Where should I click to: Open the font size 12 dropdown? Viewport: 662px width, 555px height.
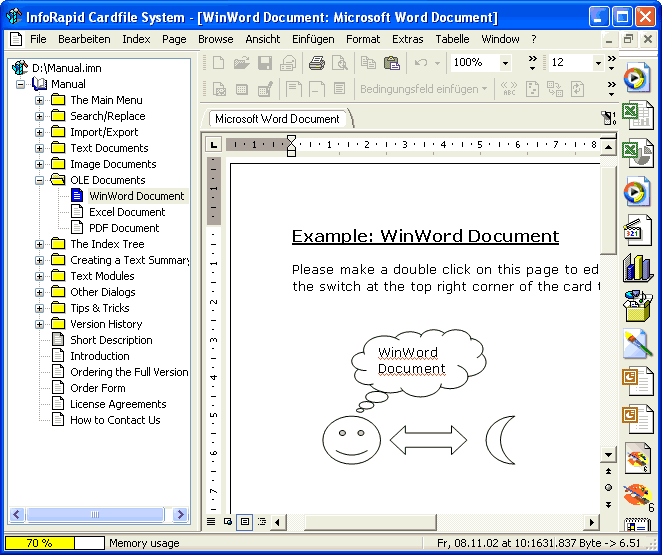click(x=598, y=63)
